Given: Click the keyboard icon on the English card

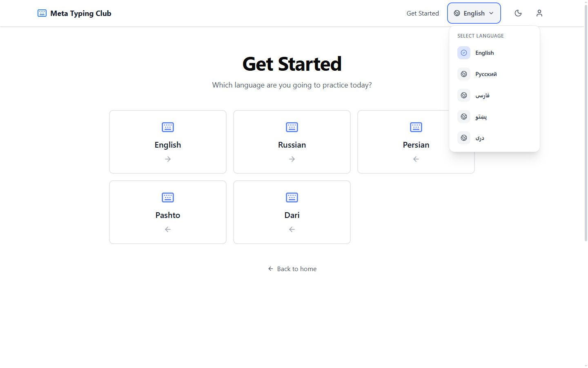Looking at the screenshot, I should click(x=168, y=127).
